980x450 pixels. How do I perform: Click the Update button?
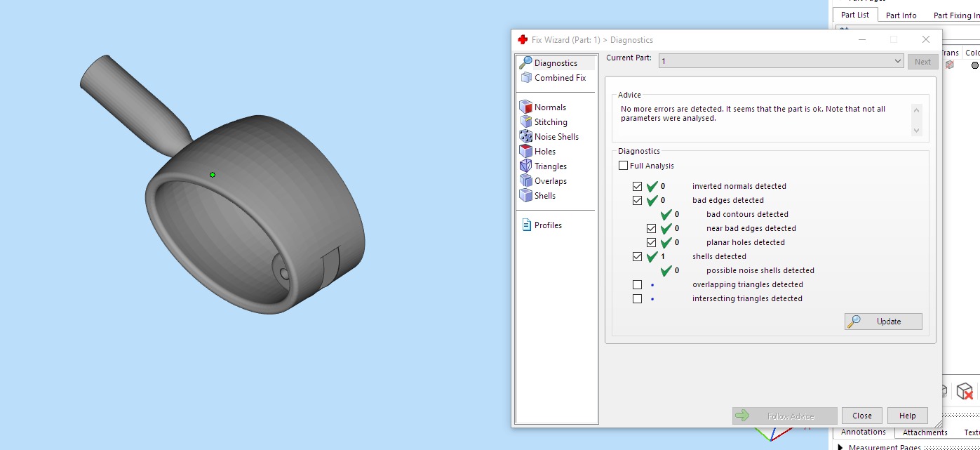[x=883, y=322]
